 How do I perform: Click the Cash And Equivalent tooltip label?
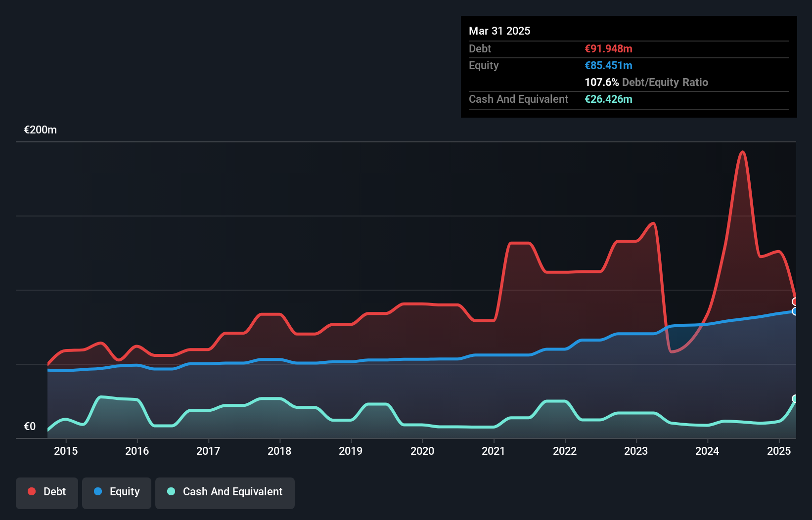[518, 99]
